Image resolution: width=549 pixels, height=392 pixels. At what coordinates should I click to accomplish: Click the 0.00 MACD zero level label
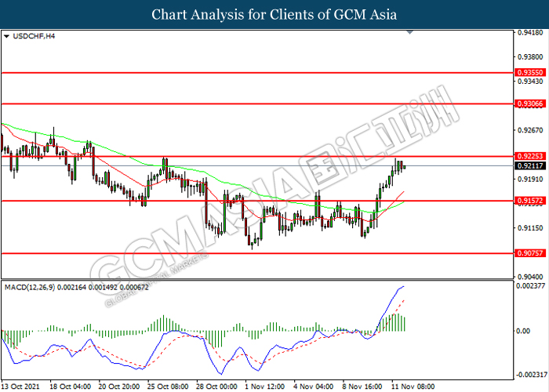(x=522, y=330)
